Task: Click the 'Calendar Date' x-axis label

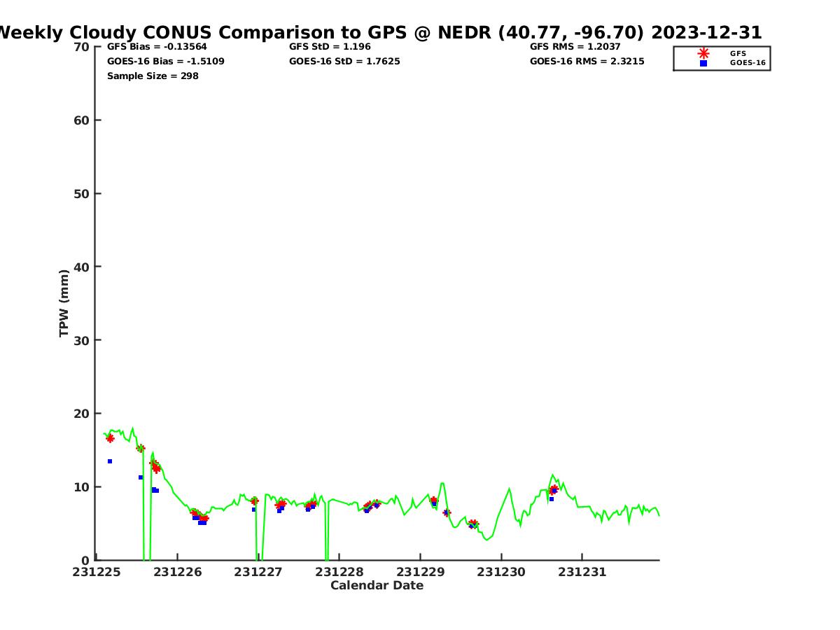Action: coord(377,586)
